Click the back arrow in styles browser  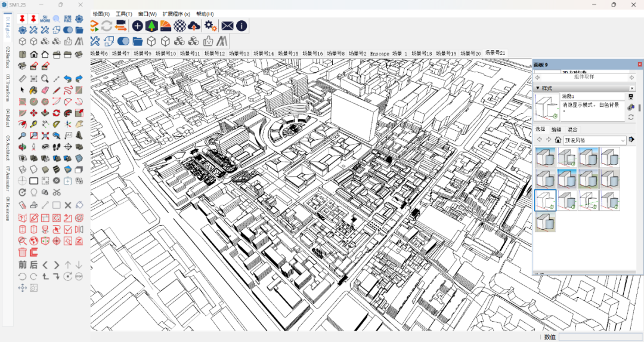[540, 140]
